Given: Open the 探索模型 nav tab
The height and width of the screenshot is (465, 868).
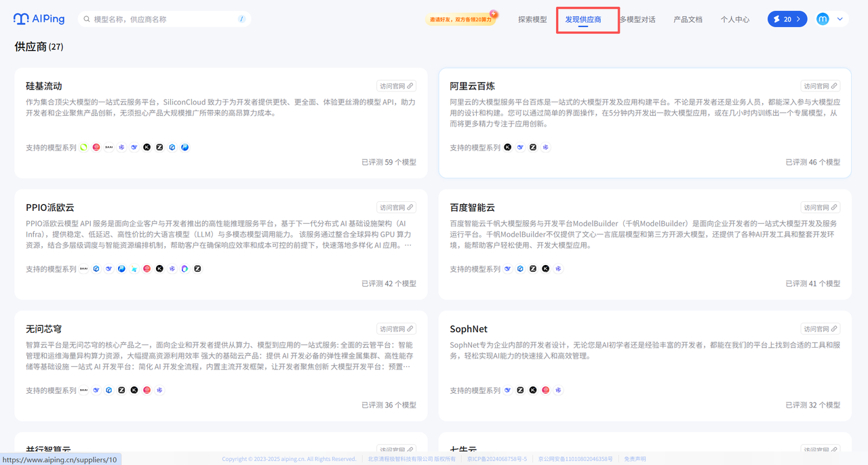Looking at the screenshot, I should tap(532, 20).
